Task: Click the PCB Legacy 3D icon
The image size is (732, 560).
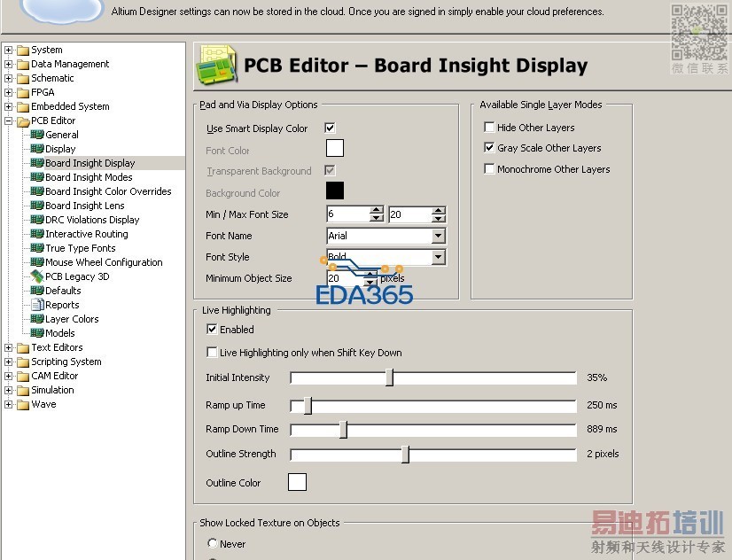Action: click(x=37, y=276)
